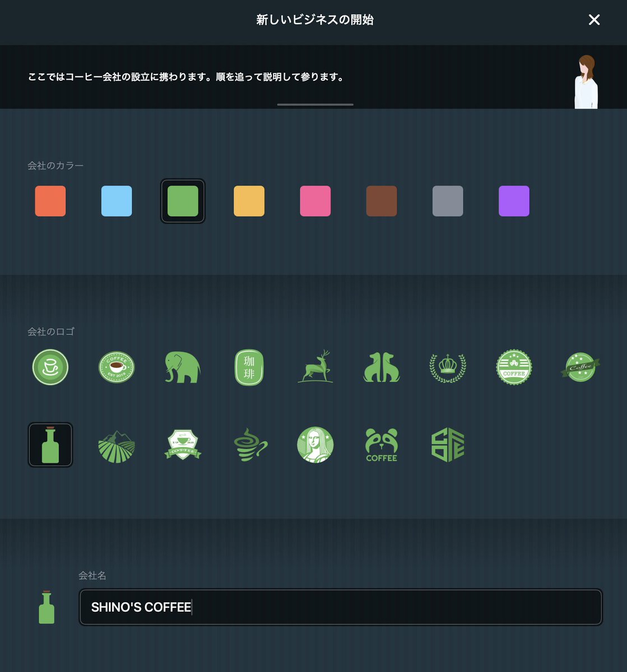Choose the deer logo
Image resolution: width=627 pixels, height=672 pixels.
click(x=315, y=367)
